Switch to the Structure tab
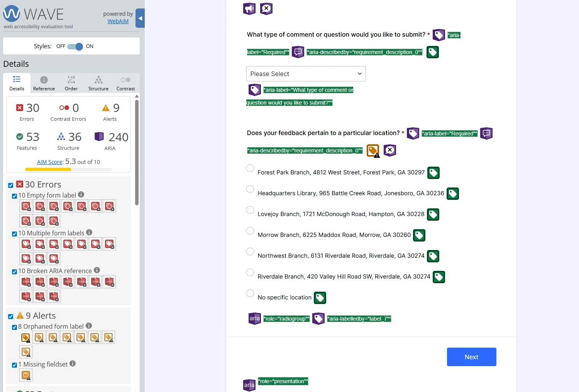The height and width of the screenshot is (392, 579). click(98, 83)
